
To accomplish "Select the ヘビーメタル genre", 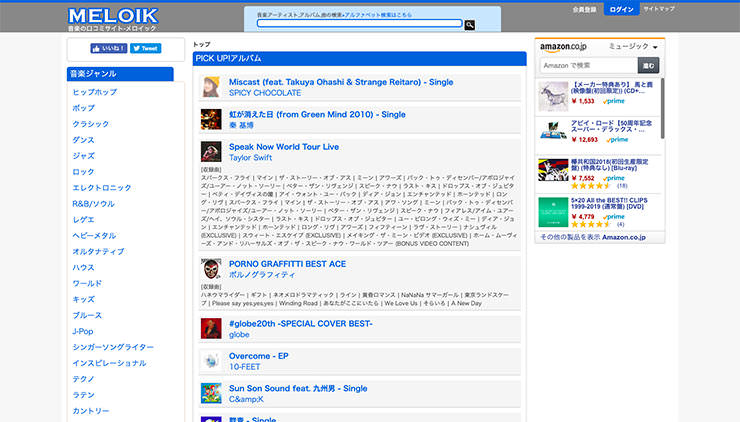I will tap(94, 236).
